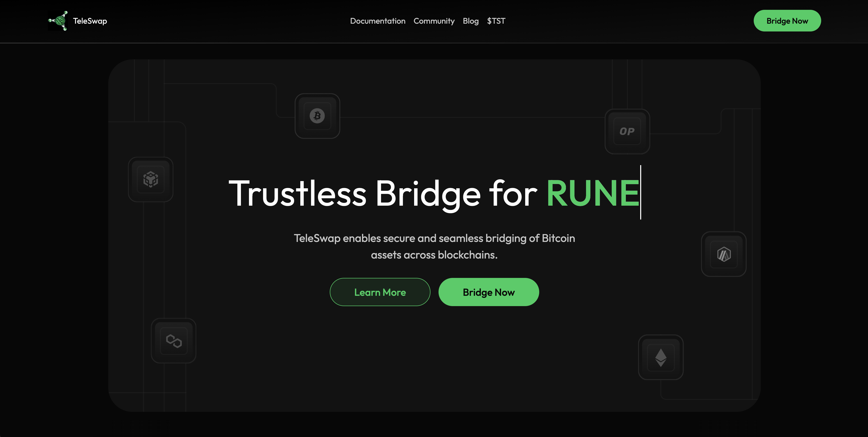Click the BNB Chain cube icon
The width and height of the screenshot is (868, 437).
pyautogui.click(x=151, y=179)
